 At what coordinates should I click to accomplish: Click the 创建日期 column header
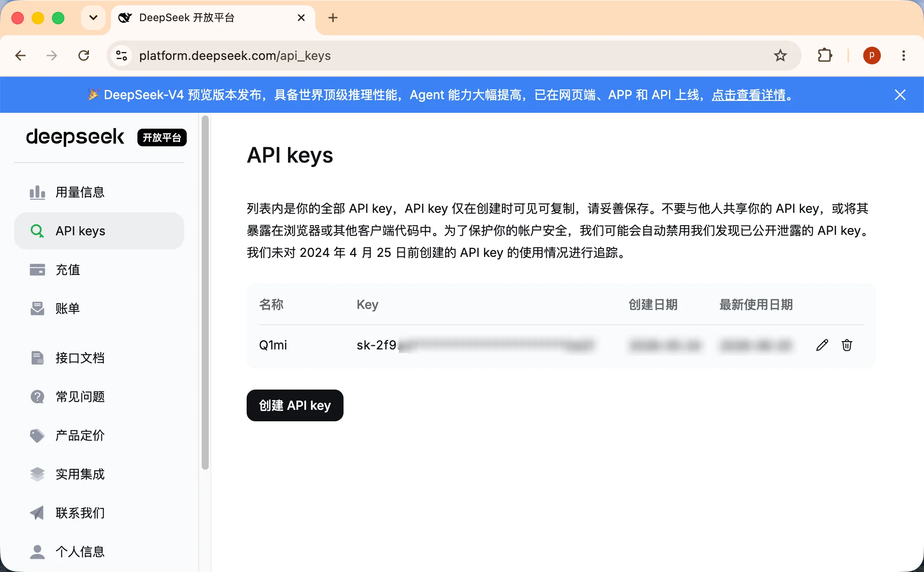click(x=653, y=305)
